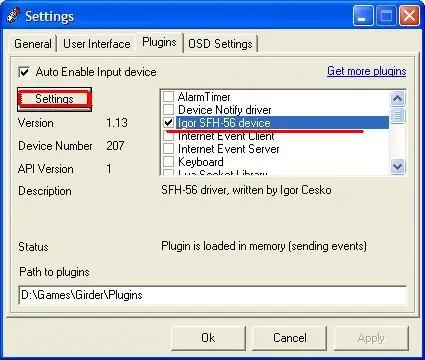Open the Get more plugins link
Image resolution: width=425 pixels, height=360 pixels.
tap(367, 71)
